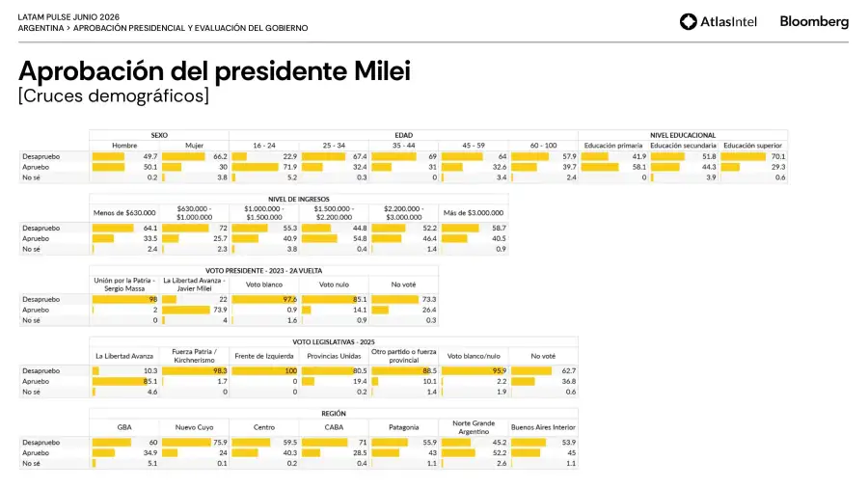The image size is (868, 488).
Task: Select the LATAM PULSE JUNIO 2026 header
Action: [68, 17]
